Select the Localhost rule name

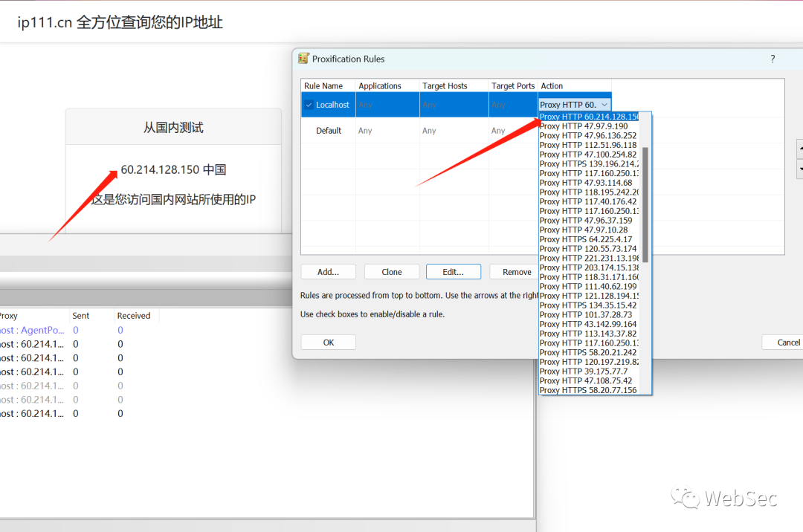pos(332,105)
